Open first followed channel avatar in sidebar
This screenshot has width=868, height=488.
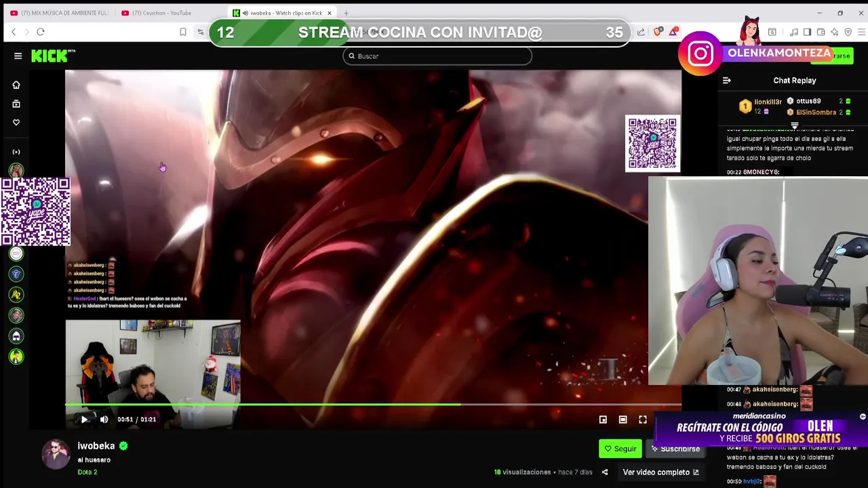pyautogui.click(x=16, y=170)
